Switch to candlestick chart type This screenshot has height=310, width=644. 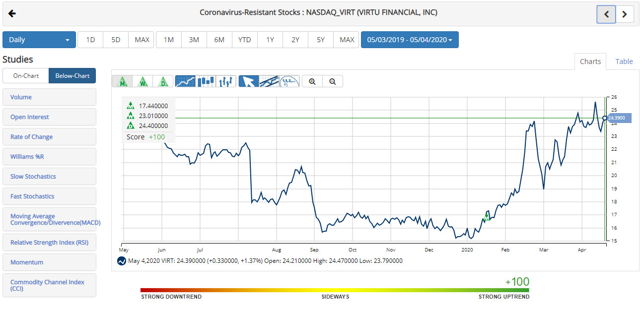pyautogui.click(x=206, y=81)
